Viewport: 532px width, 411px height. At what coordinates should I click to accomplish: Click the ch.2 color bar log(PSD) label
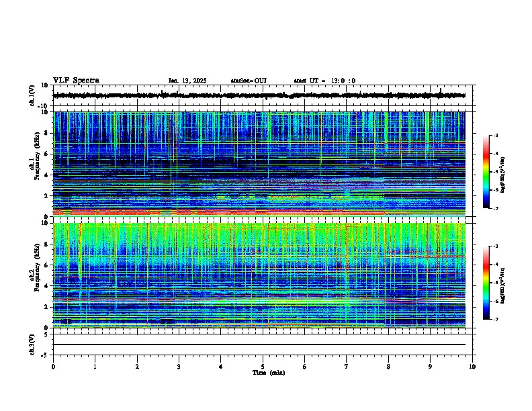pyautogui.click(x=503, y=286)
